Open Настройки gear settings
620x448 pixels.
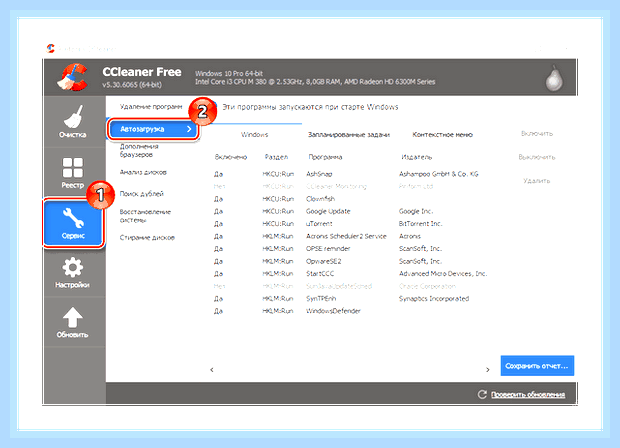pos(73,272)
